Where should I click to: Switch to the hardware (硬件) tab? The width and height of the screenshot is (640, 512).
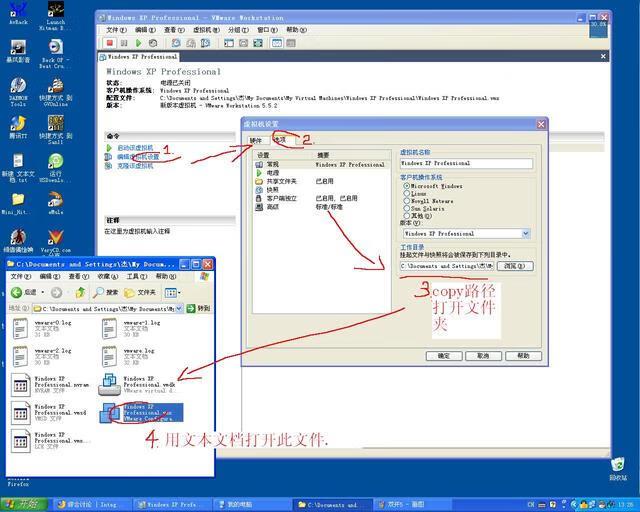point(256,140)
